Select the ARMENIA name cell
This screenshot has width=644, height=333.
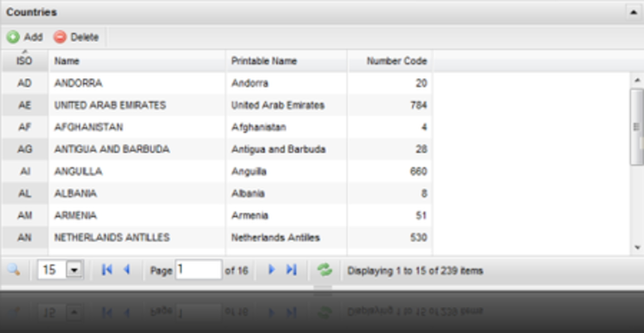click(x=137, y=216)
